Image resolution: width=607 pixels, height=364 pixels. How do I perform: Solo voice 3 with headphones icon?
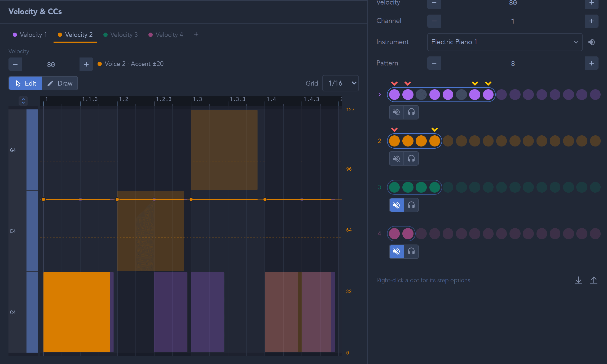[x=411, y=205]
